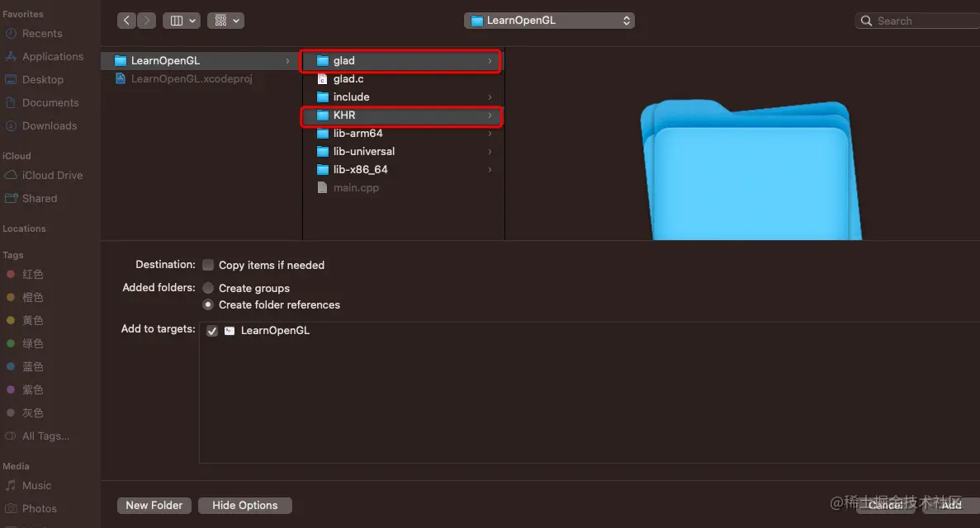Open Documents in the sidebar
This screenshot has height=528, width=980.
tap(50, 102)
